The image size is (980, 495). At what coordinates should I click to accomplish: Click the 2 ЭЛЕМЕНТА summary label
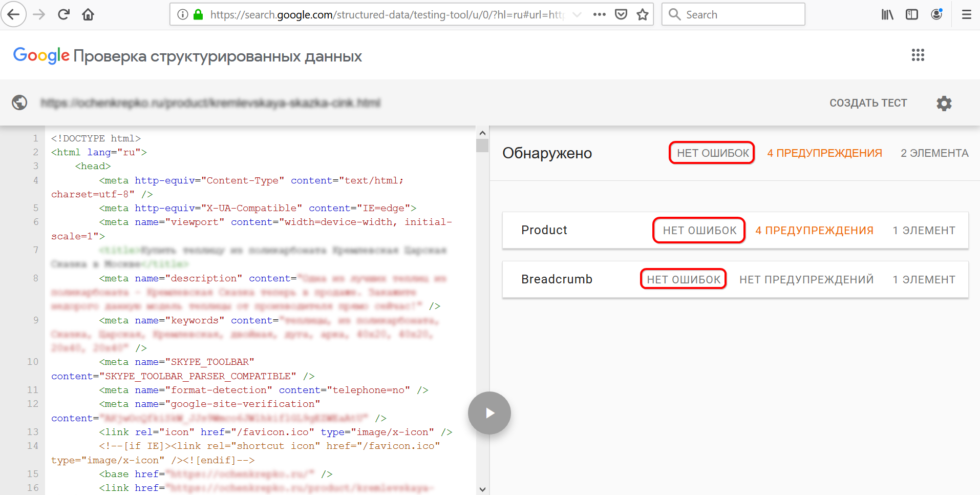(934, 153)
